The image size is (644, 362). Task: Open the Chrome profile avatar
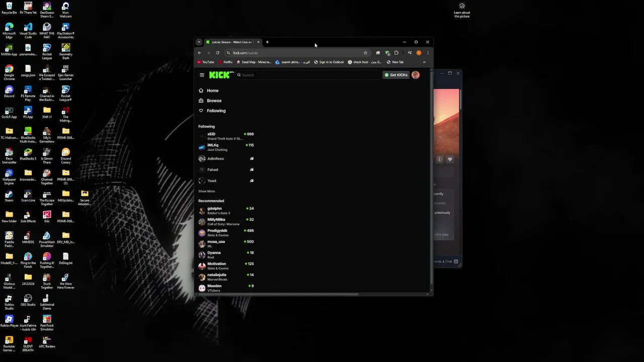[419, 53]
